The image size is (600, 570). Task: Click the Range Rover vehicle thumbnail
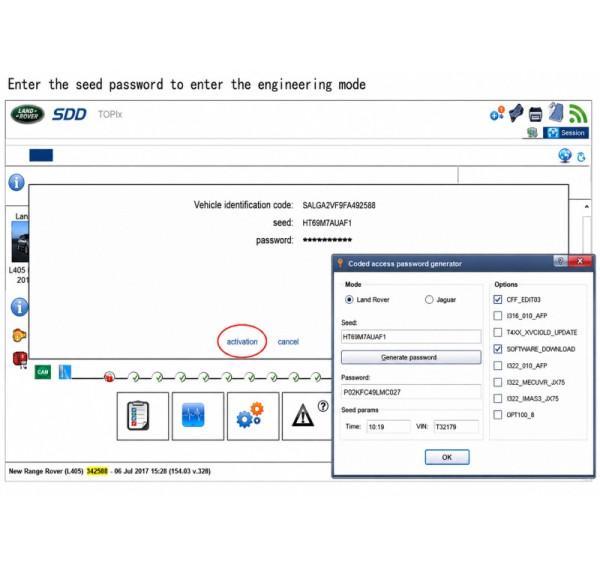pos(20,241)
